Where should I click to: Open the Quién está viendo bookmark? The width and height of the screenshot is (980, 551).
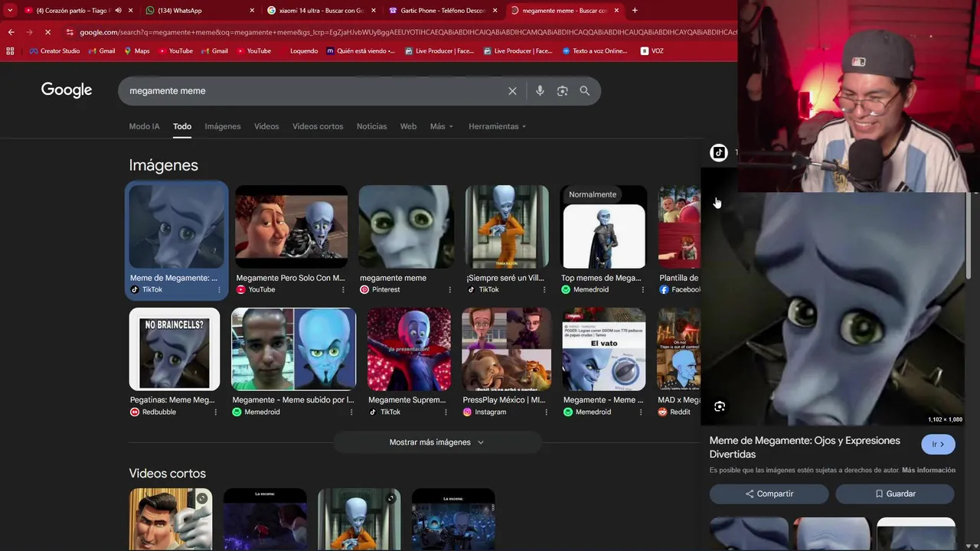tap(361, 51)
